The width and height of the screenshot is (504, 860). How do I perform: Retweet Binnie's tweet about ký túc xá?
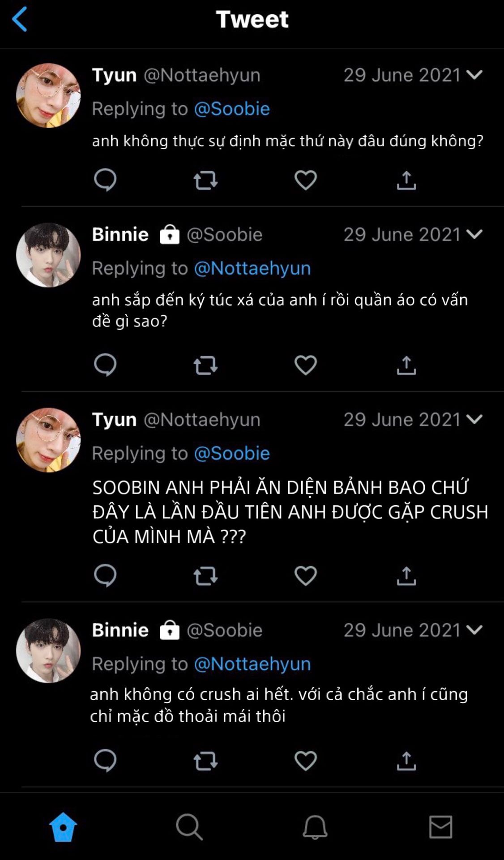pos(205,365)
